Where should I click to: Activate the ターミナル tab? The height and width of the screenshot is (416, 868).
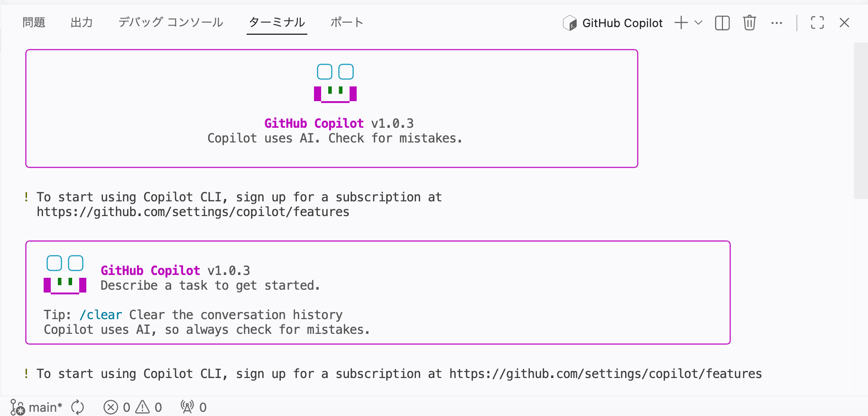click(x=277, y=22)
